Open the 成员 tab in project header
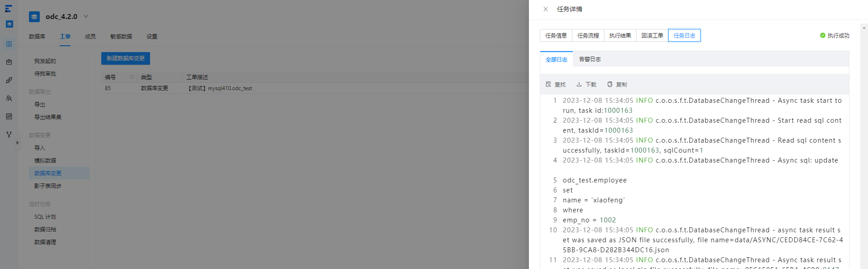This screenshot has height=269, width=868. click(x=90, y=36)
